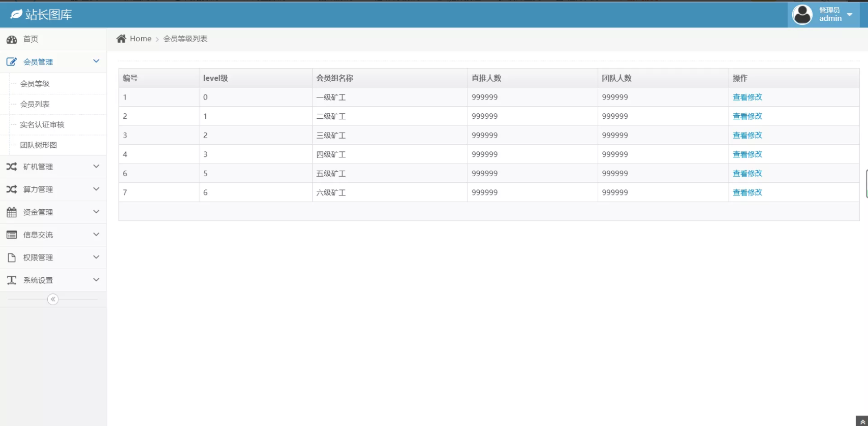Open 团队树形图 submenu item
The image size is (868, 426).
(39, 145)
